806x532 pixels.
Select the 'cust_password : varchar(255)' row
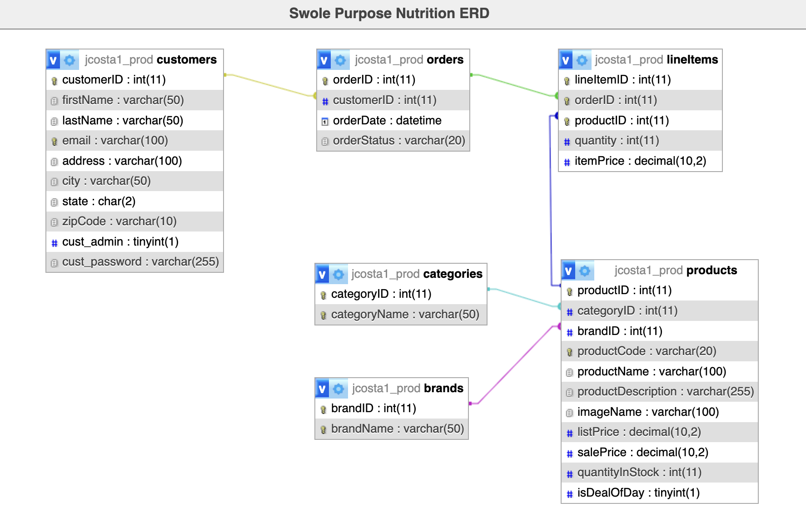135,261
